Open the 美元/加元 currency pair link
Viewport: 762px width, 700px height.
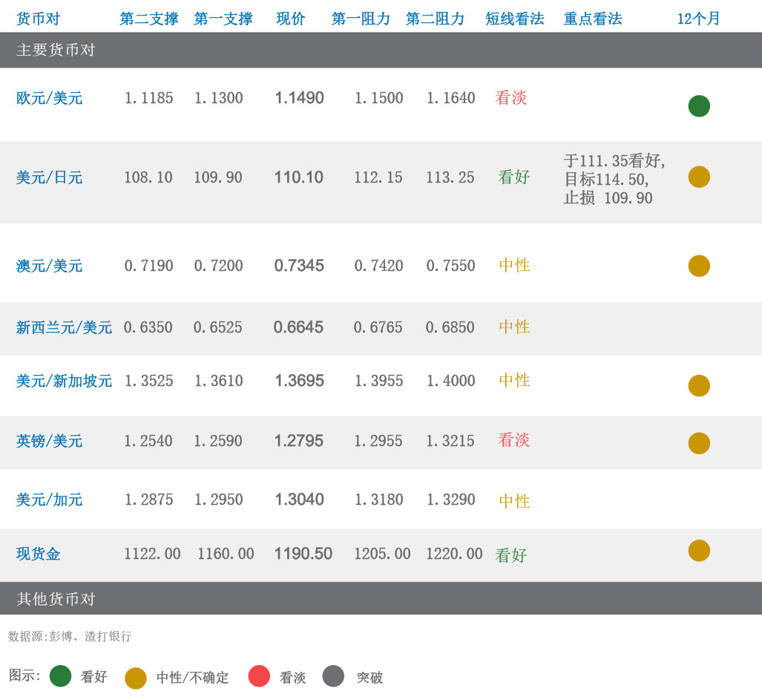(x=50, y=500)
